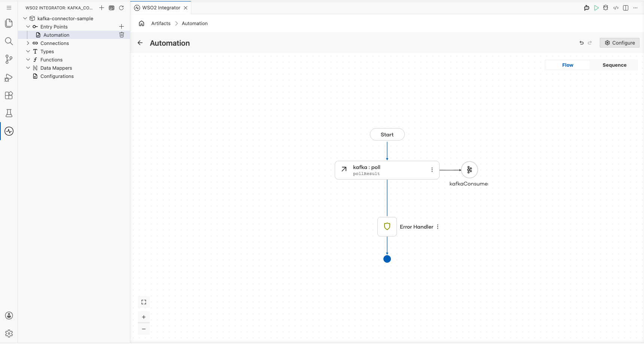Open the Source Control view

point(9,59)
